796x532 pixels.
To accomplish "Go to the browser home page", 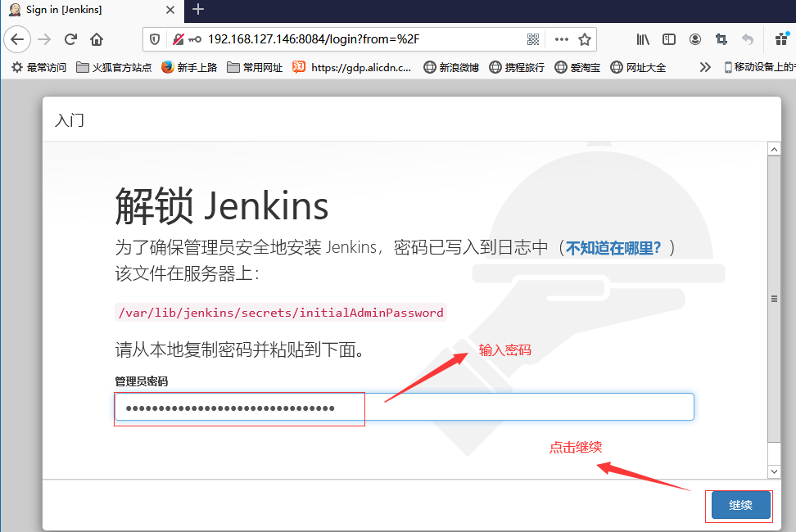I will pyautogui.click(x=97, y=39).
